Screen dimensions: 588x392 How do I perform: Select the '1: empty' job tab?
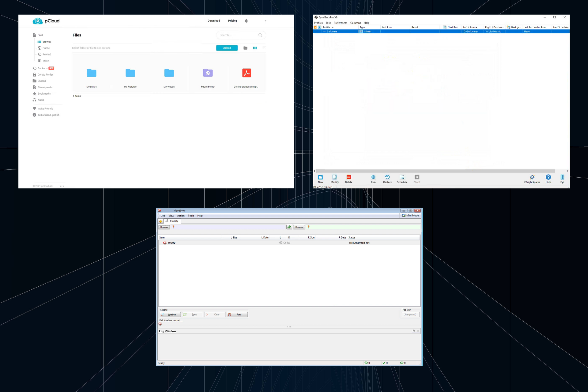(x=172, y=221)
